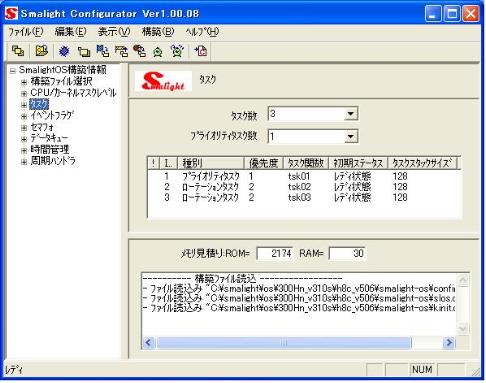Click the Smalight S icon in title bar
Screen dimensions: 486x383
[11, 14]
